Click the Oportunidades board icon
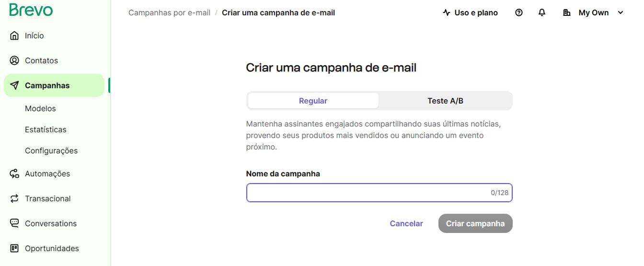Image resolution: width=644 pixels, height=266 pixels. click(x=14, y=248)
